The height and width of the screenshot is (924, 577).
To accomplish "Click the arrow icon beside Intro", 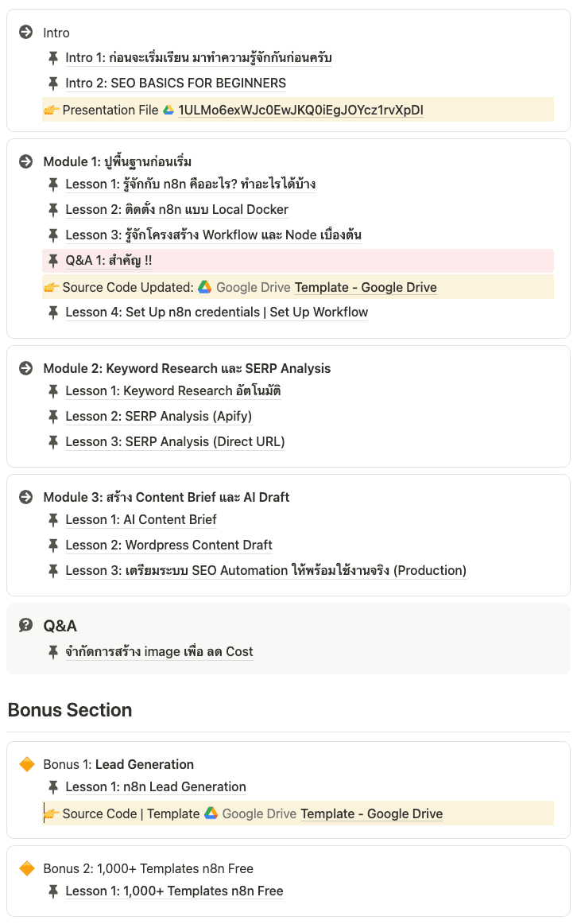I will tap(25, 33).
